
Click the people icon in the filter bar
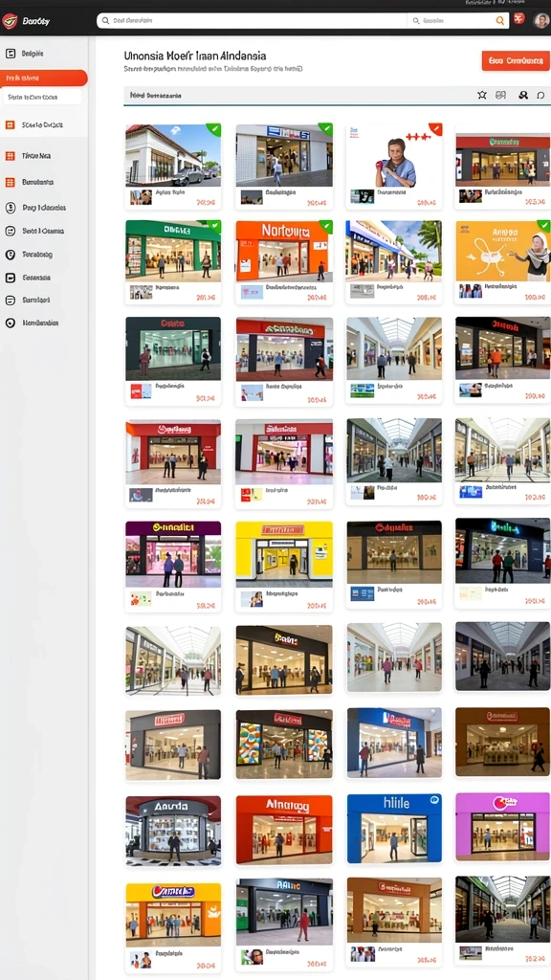coord(523,95)
